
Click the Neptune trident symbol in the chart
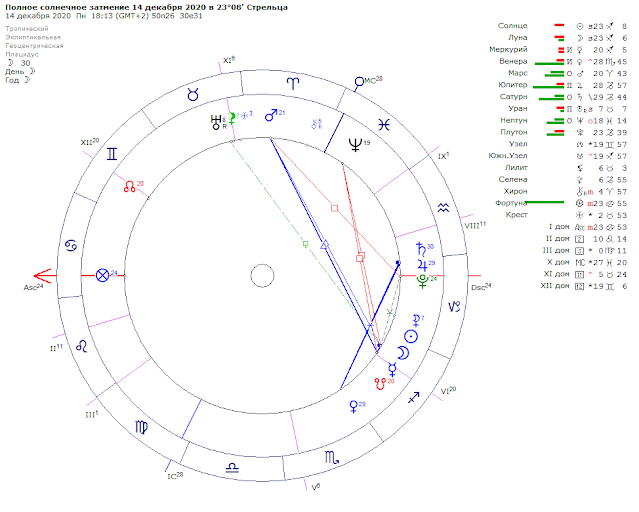point(355,144)
